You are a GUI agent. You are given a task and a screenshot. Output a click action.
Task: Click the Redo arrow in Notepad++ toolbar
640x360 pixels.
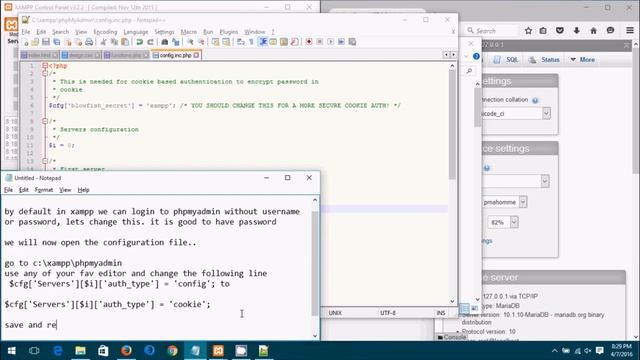(x=150, y=42)
